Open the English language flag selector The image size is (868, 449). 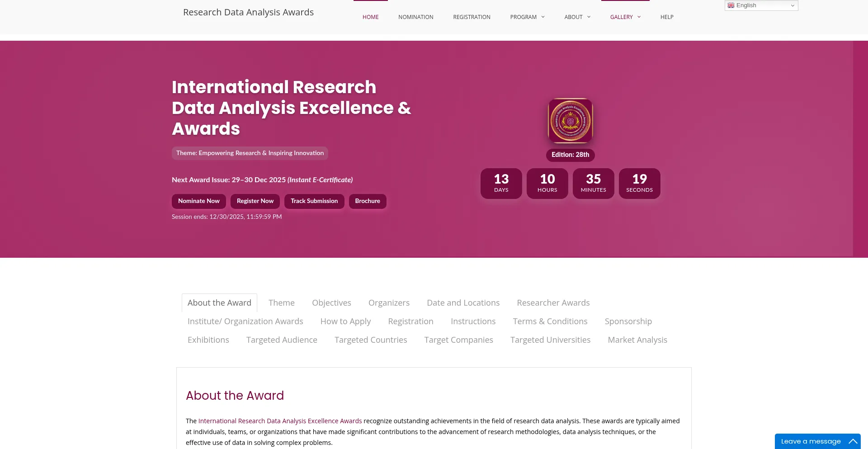tap(731, 5)
